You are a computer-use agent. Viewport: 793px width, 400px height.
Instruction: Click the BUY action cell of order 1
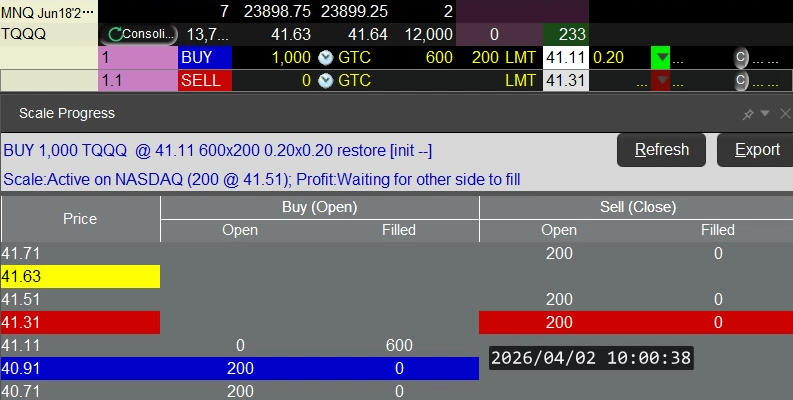pyautogui.click(x=204, y=57)
